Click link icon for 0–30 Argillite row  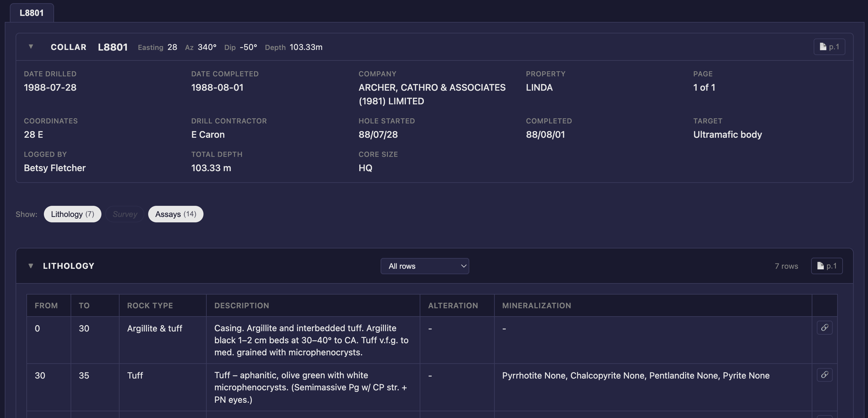click(824, 328)
